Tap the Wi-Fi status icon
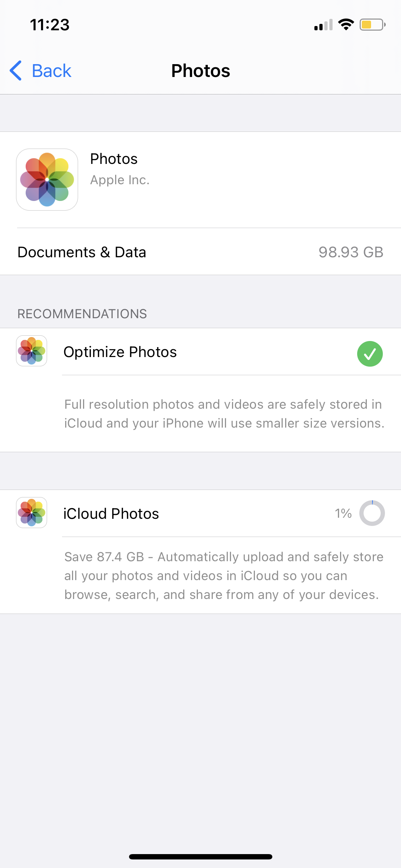This screenshot has width=401, height=868. click(x=346, y=25)
